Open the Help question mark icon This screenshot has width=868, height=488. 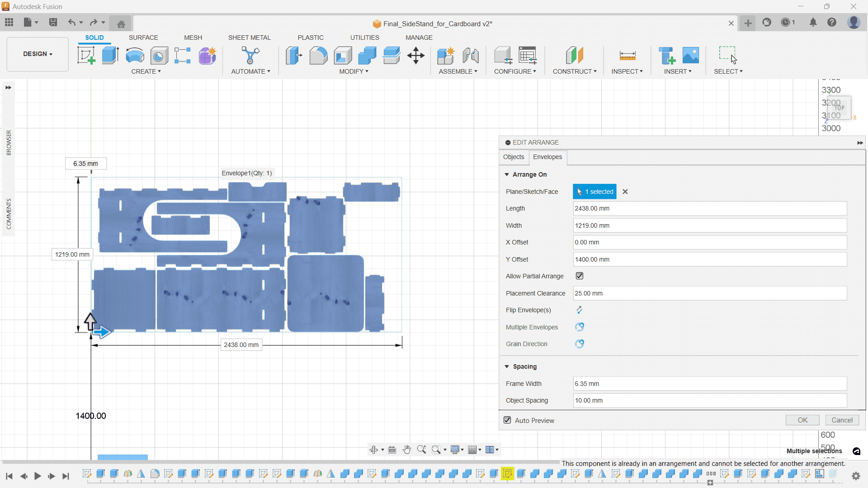(832, 23)
